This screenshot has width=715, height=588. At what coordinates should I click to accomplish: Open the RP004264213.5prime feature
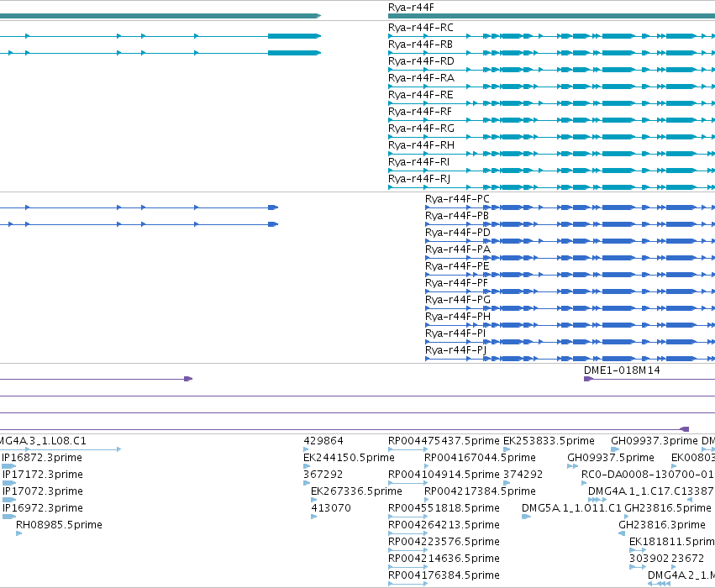(444, 525)
